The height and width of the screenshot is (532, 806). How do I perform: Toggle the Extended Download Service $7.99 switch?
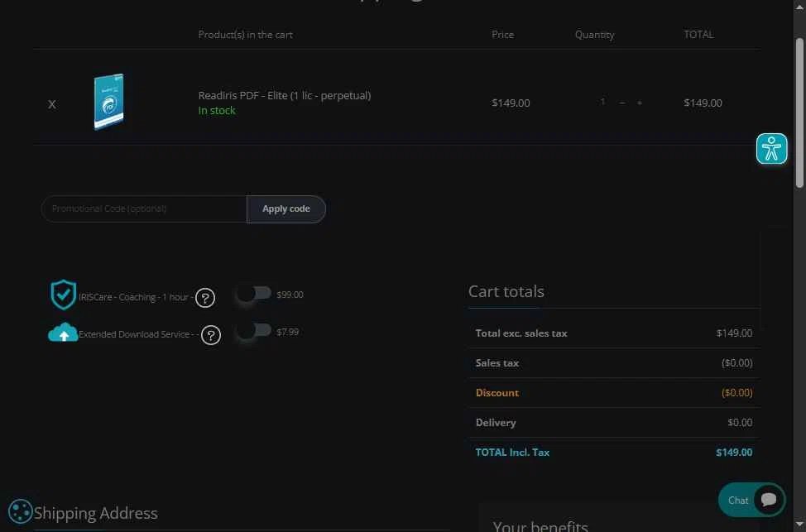[253, 330]
